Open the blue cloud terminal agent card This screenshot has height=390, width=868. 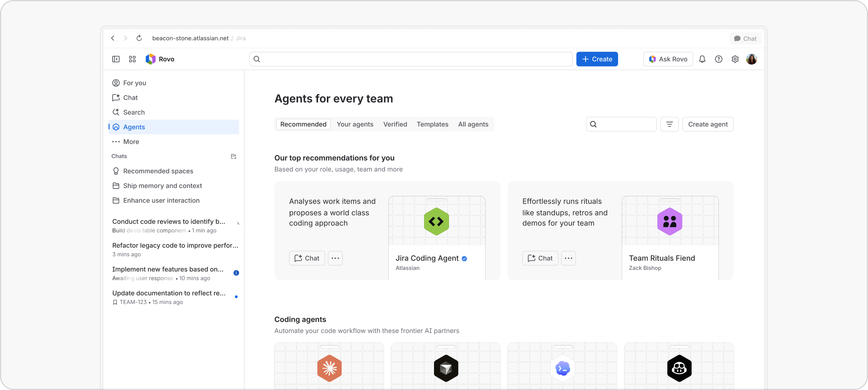tap(563, 366)
